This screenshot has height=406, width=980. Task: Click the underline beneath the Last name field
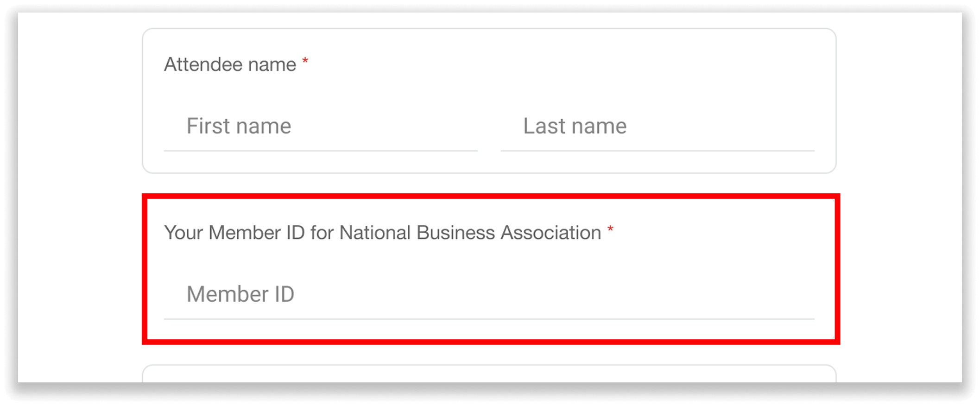[x=657, y=151]
